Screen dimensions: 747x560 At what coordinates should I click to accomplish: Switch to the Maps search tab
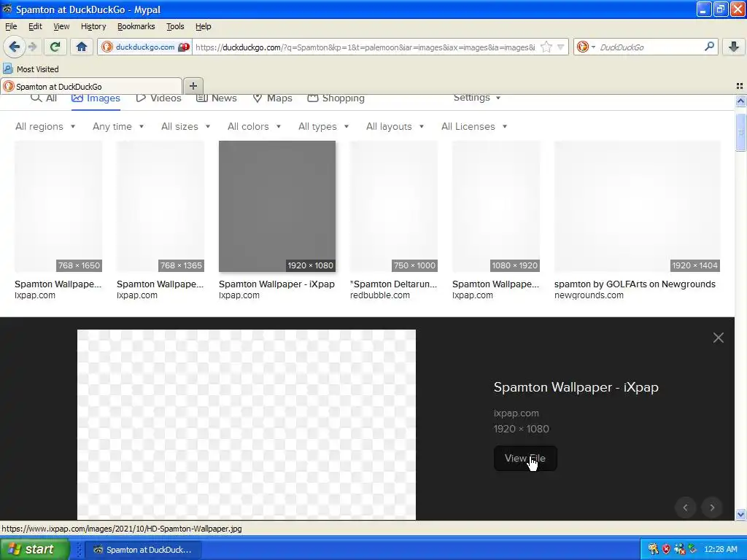(x=272, y=98)
